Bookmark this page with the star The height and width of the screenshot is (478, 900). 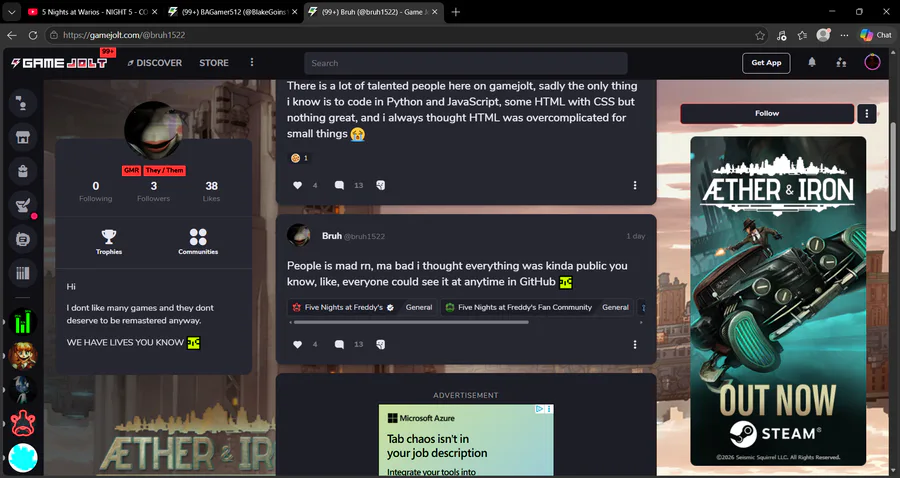(760, 35)
